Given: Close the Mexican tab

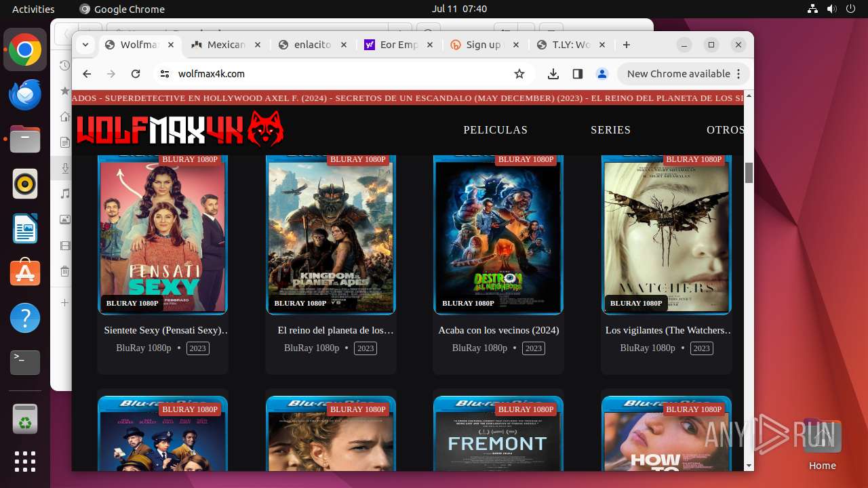Looking at the screenshot, I should [x=257, y=45].
